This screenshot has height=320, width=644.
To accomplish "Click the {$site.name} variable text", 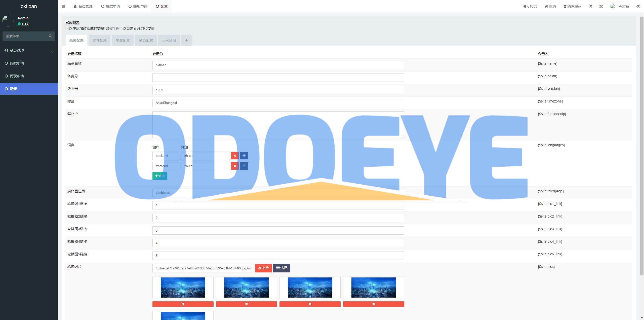I will 547,63.
